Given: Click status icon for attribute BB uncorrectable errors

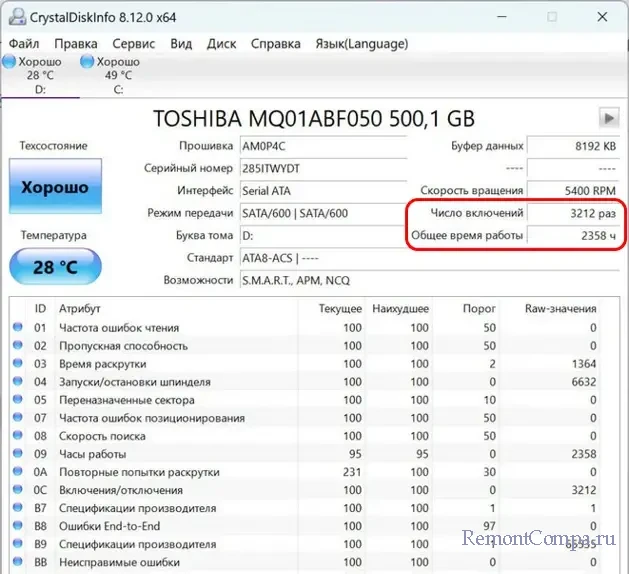Looking at the screenshot, I should click(x=17, y=563).
